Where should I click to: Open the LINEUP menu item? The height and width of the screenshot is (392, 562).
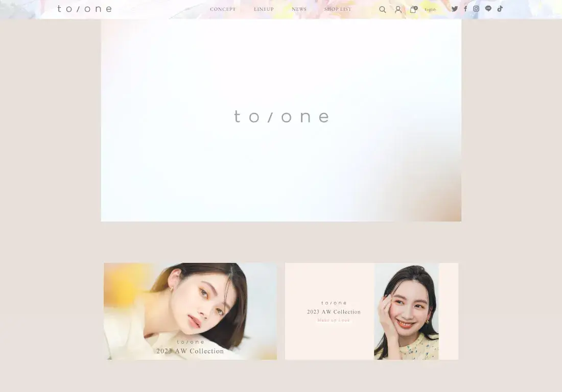(264, 9)
